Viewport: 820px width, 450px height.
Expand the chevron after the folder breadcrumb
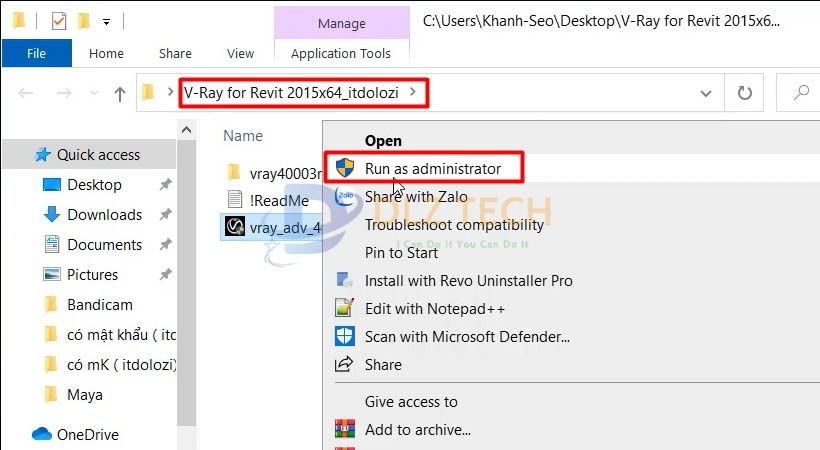(x=413, y=92)
